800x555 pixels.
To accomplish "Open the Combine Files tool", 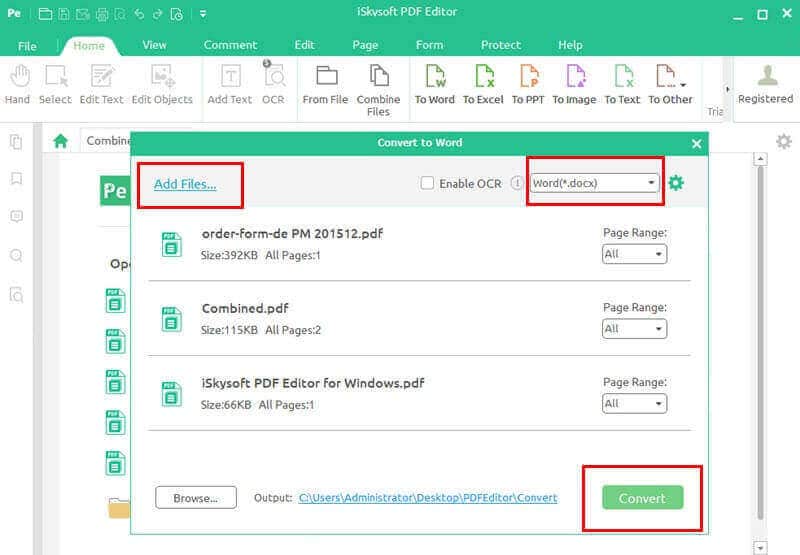I will pos(379,90).
